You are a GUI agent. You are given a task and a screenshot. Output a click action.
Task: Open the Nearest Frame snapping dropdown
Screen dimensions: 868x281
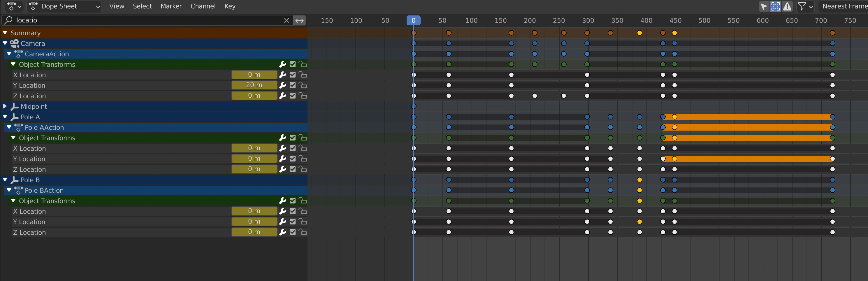click(x=843, y=6)
